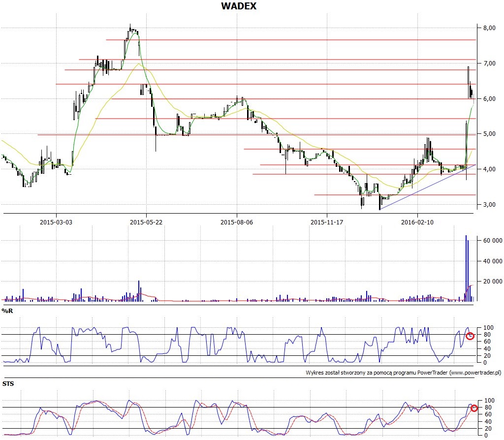The height and width of the screenshot is (440, 504).
Task: Click the WADEX chart title
Action: pos(239,6)
